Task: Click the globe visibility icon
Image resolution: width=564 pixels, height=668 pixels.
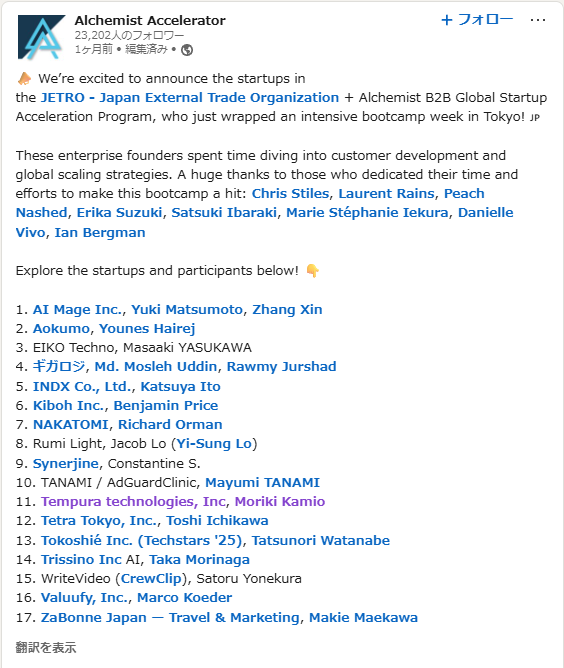Action: click(x=187, y=50)
